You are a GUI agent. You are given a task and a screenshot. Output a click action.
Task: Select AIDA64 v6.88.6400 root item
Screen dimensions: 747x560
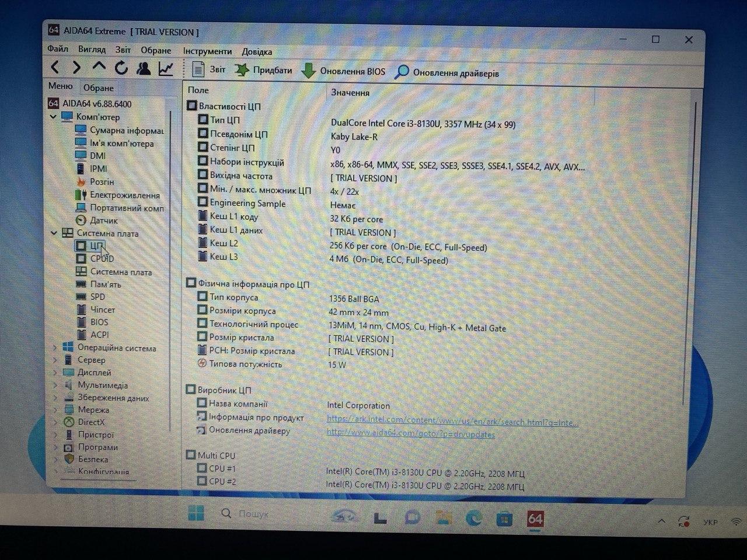coord(90,104)
